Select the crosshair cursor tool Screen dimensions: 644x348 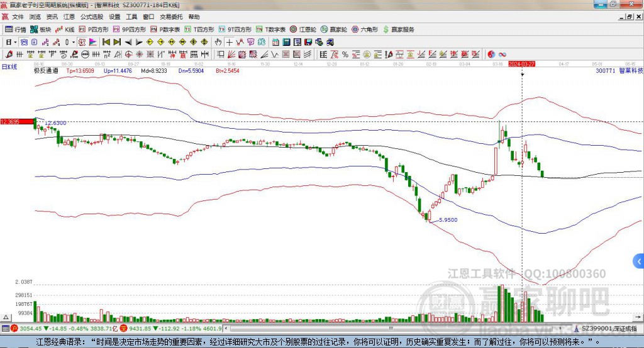click(229, 42)
